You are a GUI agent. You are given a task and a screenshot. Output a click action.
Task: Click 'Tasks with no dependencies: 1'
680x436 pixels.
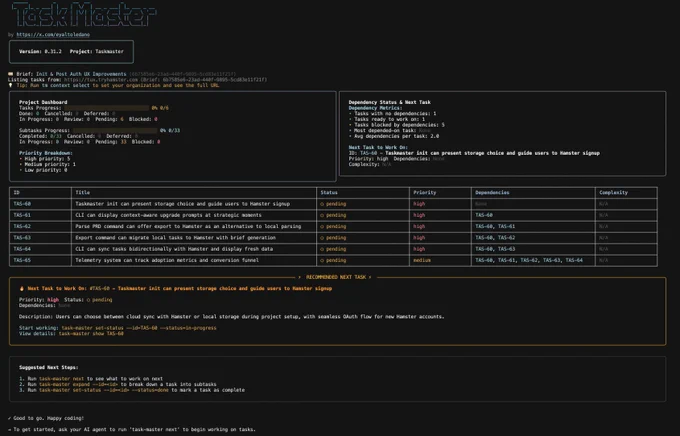392,114
